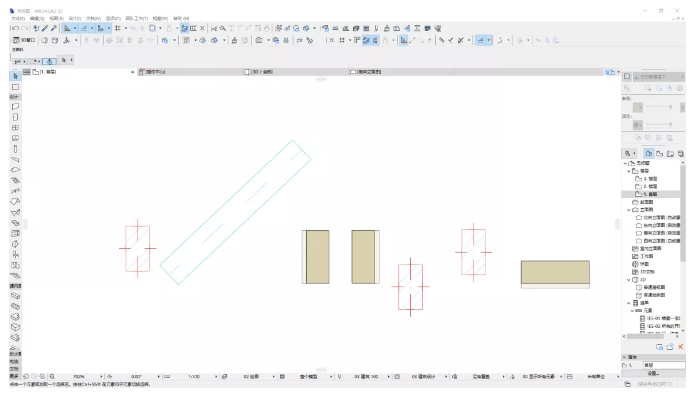Image resolution: width=695 pixels, height=393 pixels.
Task: Open the 3D窗口 3D window button
Action: [25, 40]
